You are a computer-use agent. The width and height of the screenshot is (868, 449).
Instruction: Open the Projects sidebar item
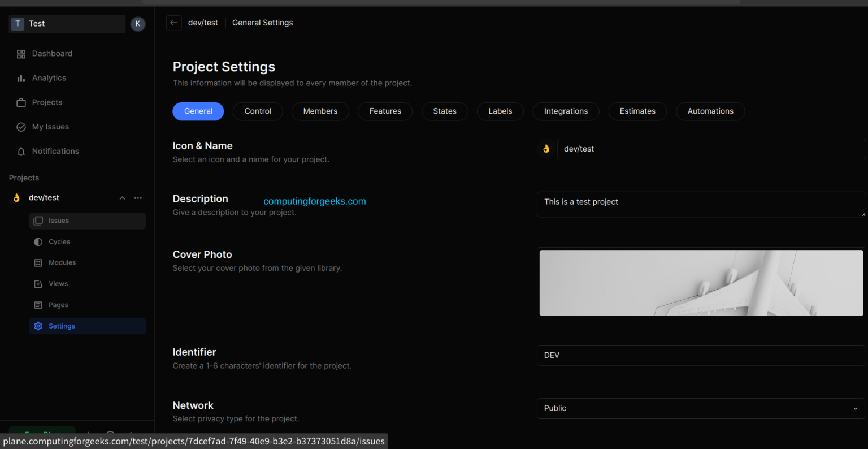click(48, 102)
